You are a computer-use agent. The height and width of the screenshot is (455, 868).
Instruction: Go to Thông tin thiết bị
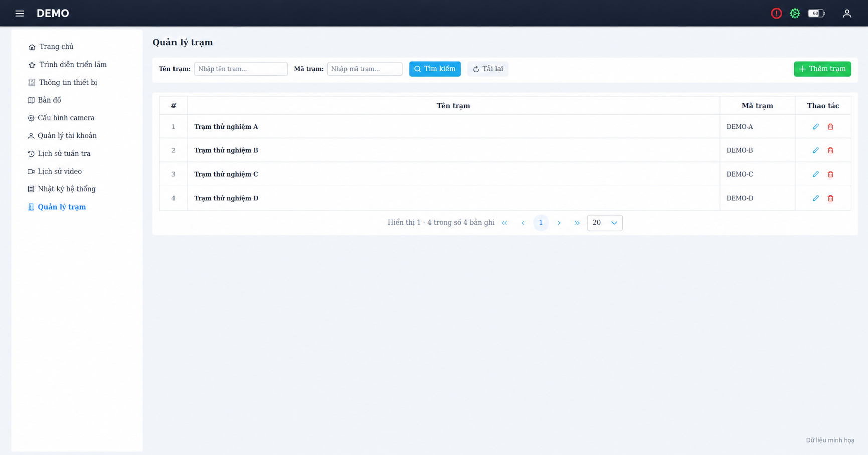pyautogui.click(x=63, y=82)
